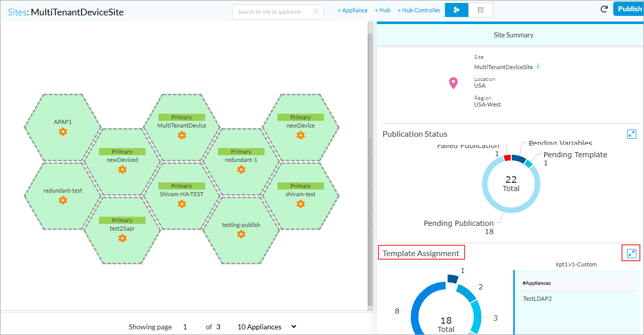Open the 10 Appliances page-size dropdown
This screenshot has height=335, width=644.
(x=267, y=327)
